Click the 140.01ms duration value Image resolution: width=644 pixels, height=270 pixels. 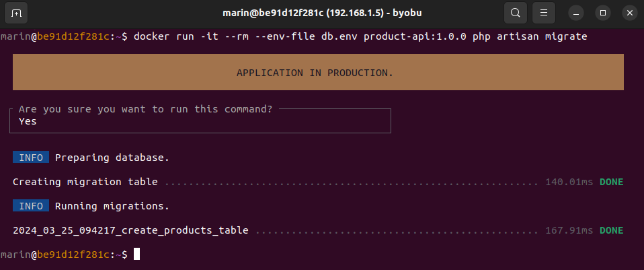click(x=569, y=182)
